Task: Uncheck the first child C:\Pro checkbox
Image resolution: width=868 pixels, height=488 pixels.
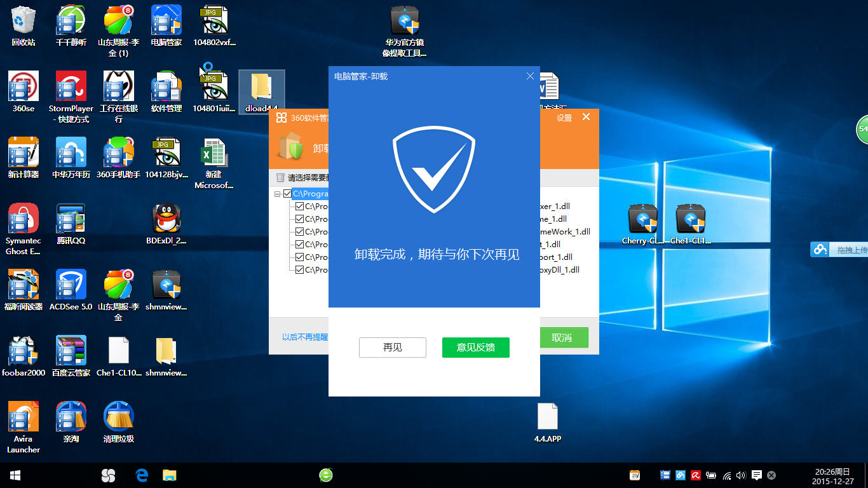Action: coord(300,207)
